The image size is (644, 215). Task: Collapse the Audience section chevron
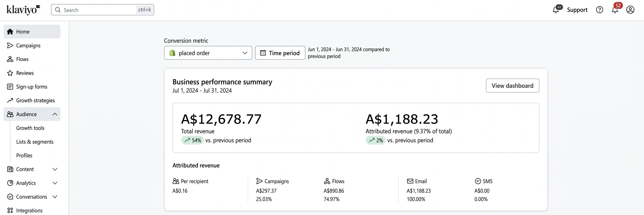[x=55, y=114]
